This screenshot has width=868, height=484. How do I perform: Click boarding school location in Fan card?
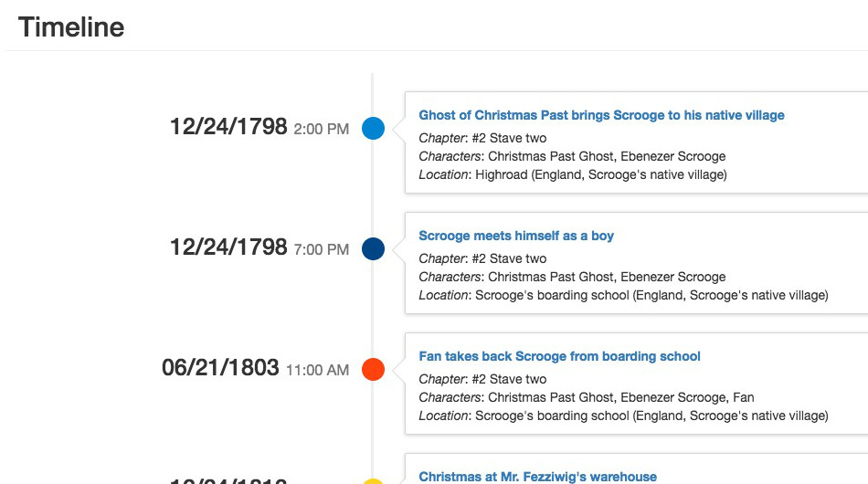[x=623, y=416]
